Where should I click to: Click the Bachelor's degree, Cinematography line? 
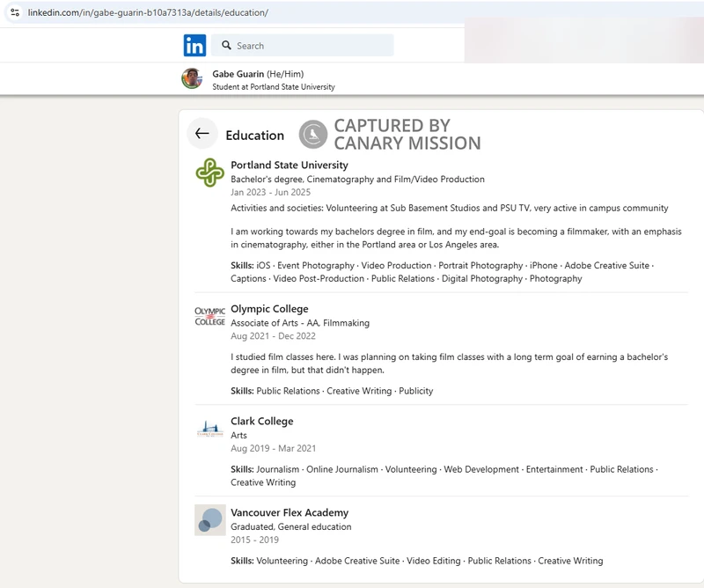pyautogui.click(x=357, y=180)
